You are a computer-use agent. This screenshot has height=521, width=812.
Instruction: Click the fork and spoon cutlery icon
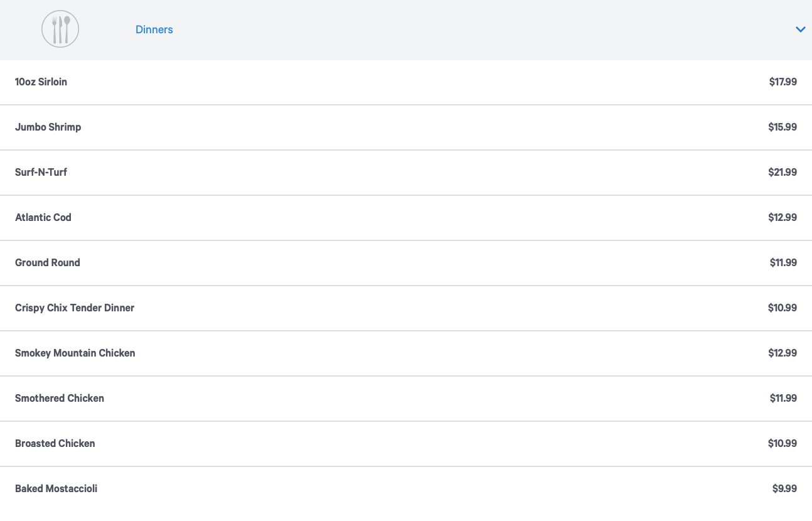(x=60, y=30)
